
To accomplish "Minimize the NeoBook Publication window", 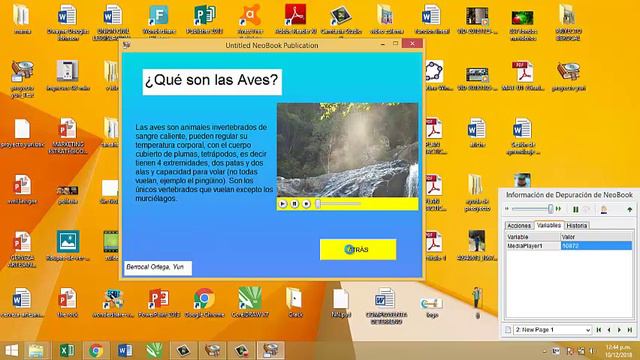I will point(383,44).
